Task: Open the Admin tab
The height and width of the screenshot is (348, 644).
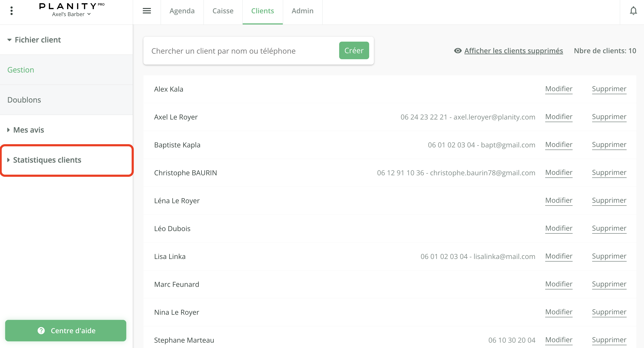Action: coord(302,11)
